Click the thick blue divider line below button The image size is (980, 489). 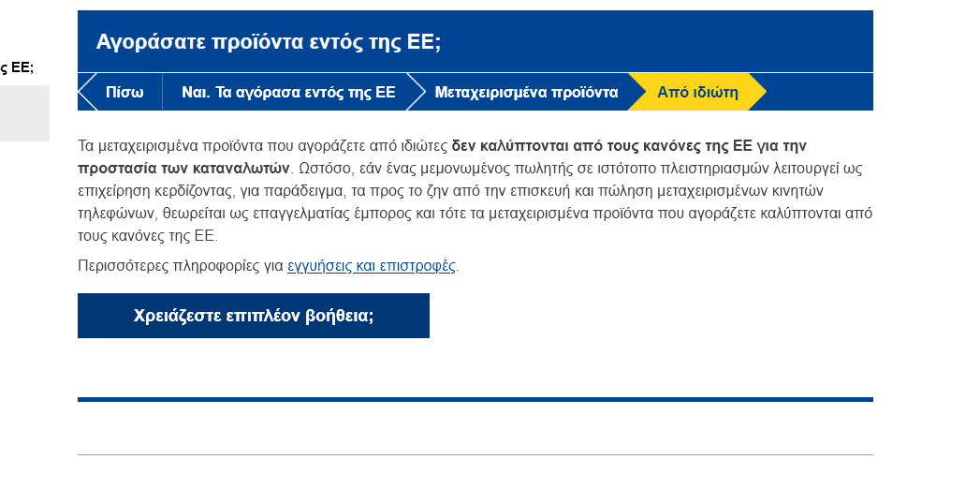point(475,400)
